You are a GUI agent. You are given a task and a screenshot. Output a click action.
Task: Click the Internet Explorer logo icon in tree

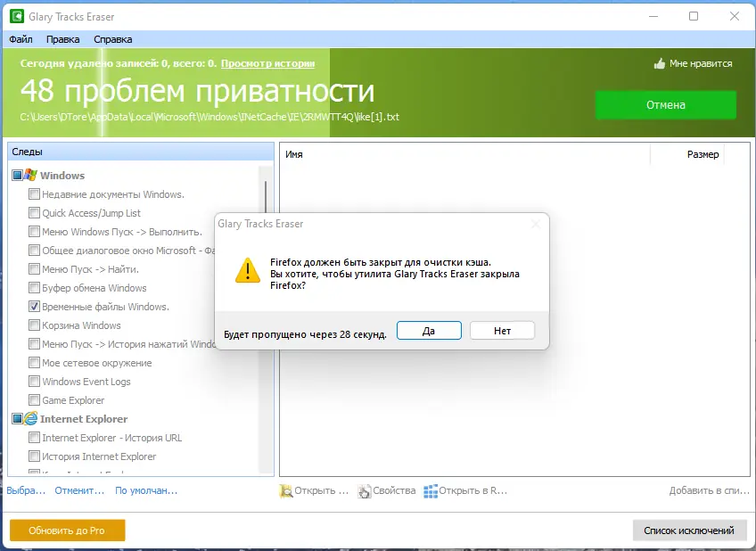tap(31, 418)
